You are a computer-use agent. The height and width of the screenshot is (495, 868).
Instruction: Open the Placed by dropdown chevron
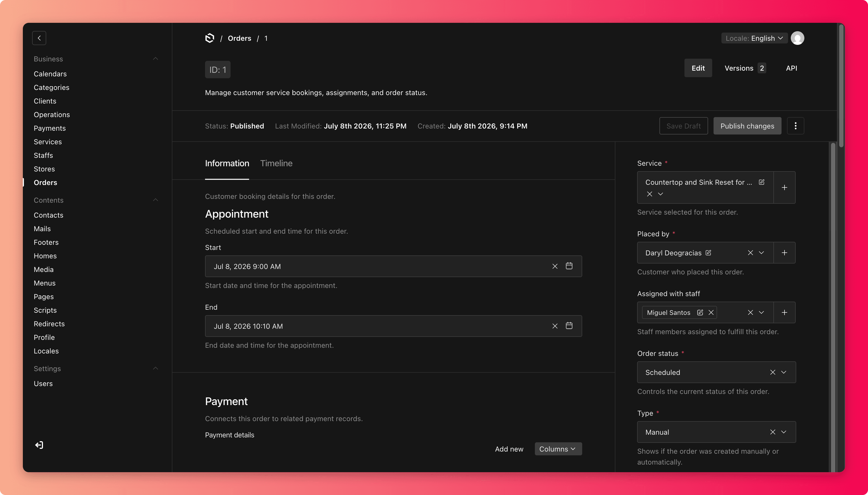(x=761, y=253)
